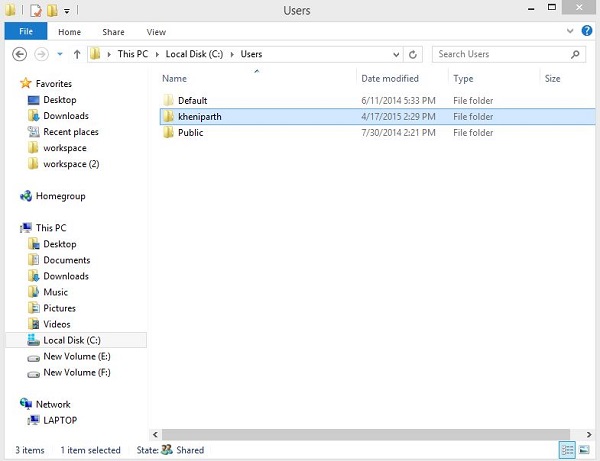Viewport: 600px width, 461px height.
Task: Open Desktop under Favorites
Action: click(x=60, y=99)
